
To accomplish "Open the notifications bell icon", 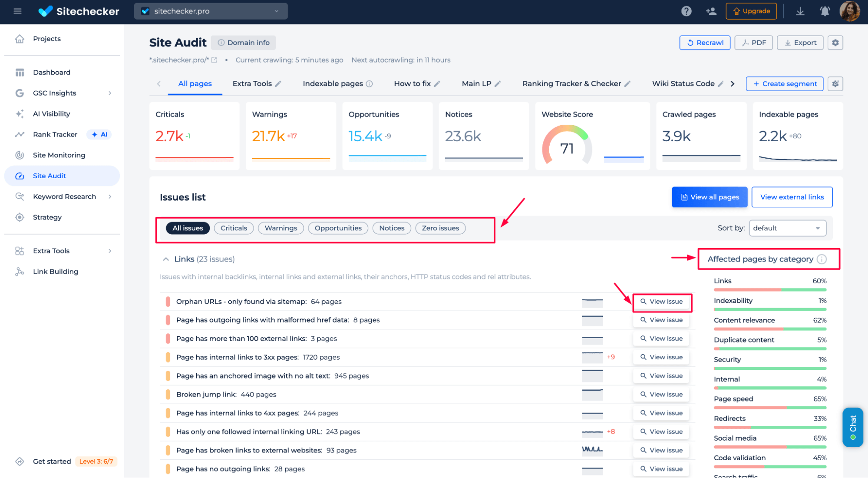I will (x=825, y=11).
